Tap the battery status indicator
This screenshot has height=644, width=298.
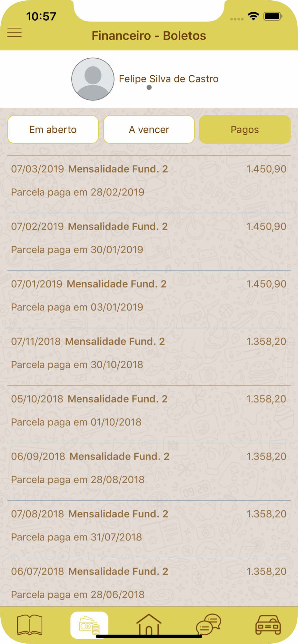(273, 16)
